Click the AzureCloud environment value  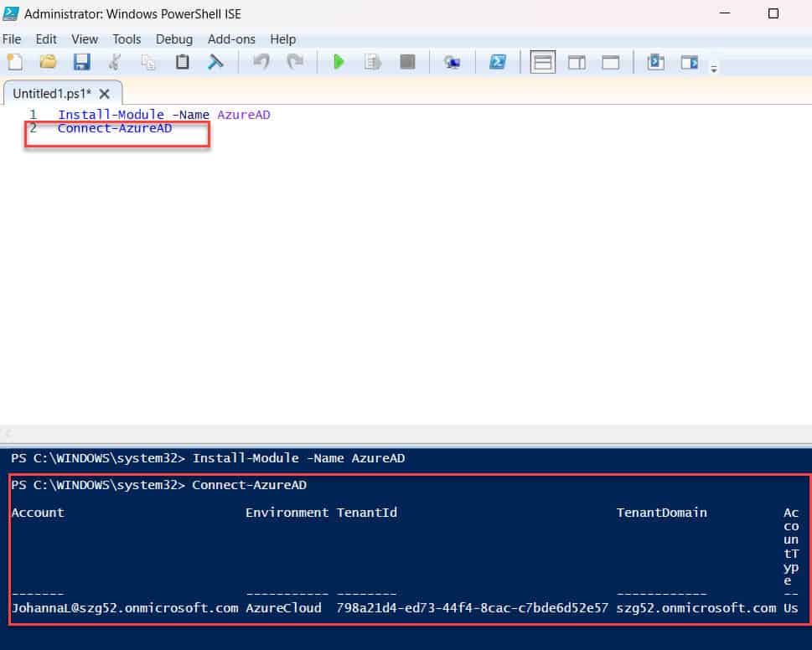(283, 607)
